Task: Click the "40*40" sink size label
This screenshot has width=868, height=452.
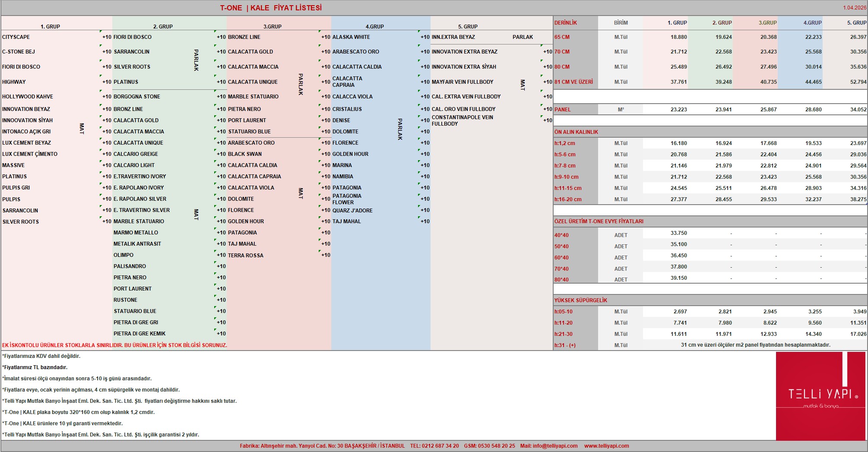Action: click(x=561, y=235)
